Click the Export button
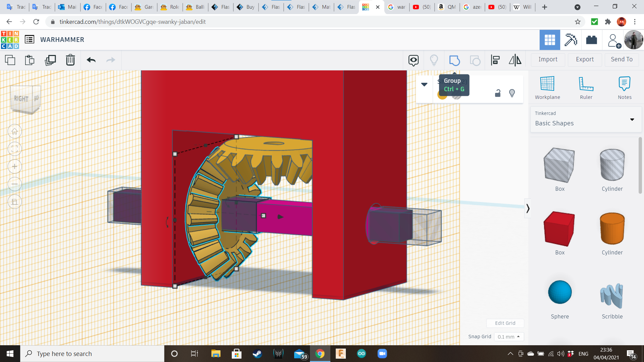Image resolution: width=644 pixels, height=362 pixels. click(x=585, y=59)
